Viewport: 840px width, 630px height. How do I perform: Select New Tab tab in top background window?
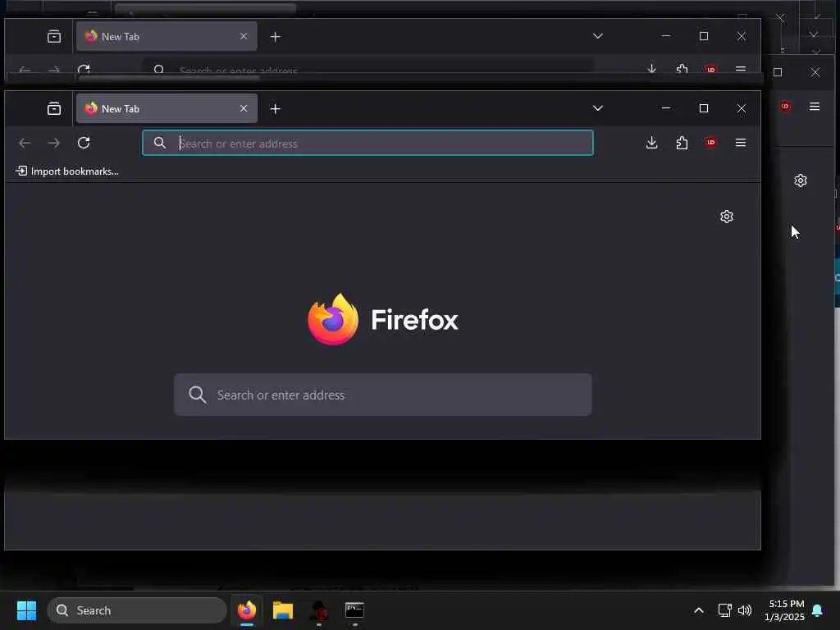pyautogui.click(x=167, y=36)
